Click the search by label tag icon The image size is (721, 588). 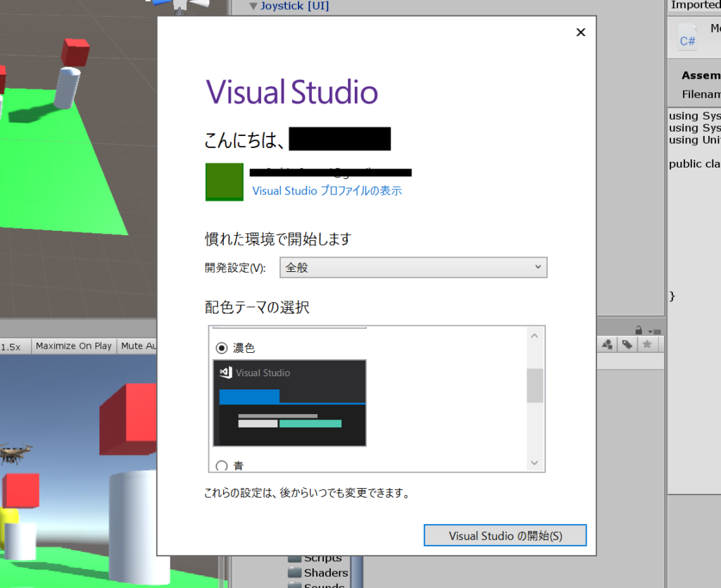pos(626,344)
